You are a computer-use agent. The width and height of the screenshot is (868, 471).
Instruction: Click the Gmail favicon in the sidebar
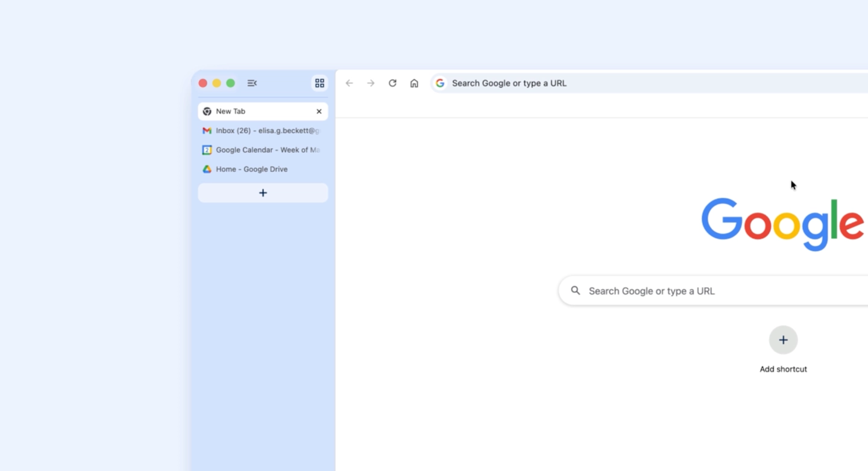[207, 130]
